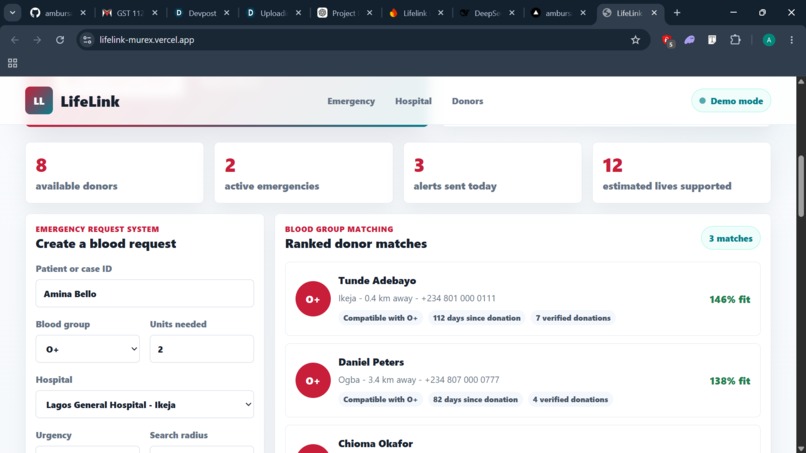Click the 138% fit score
806x453 pixels.
point(729,380)
